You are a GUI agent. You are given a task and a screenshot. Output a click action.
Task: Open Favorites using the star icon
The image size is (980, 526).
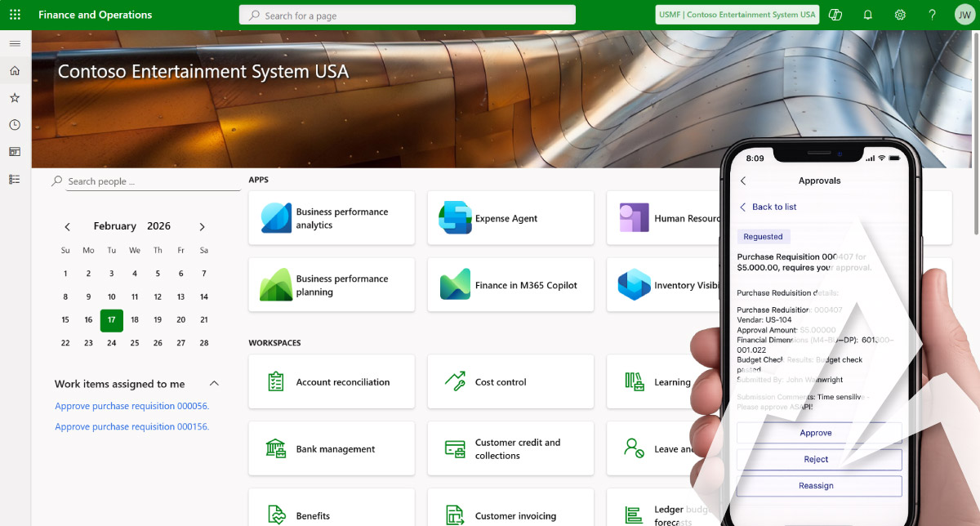[x=15, y=97]
